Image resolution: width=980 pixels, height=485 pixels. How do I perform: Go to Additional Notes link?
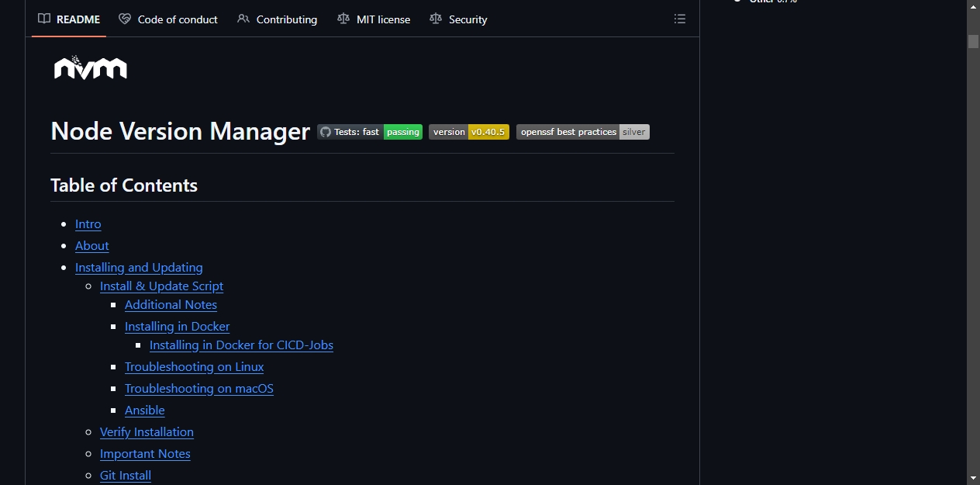click(x=171, y=305)
